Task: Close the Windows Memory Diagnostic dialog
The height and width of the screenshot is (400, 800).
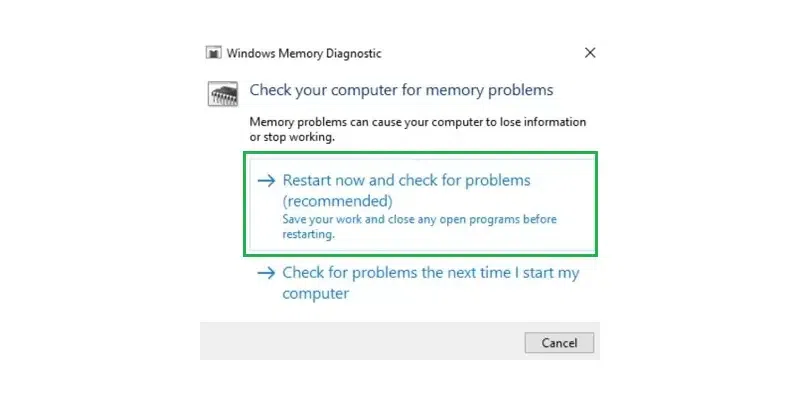Action: pyautogui.click(x=590, y=53)
